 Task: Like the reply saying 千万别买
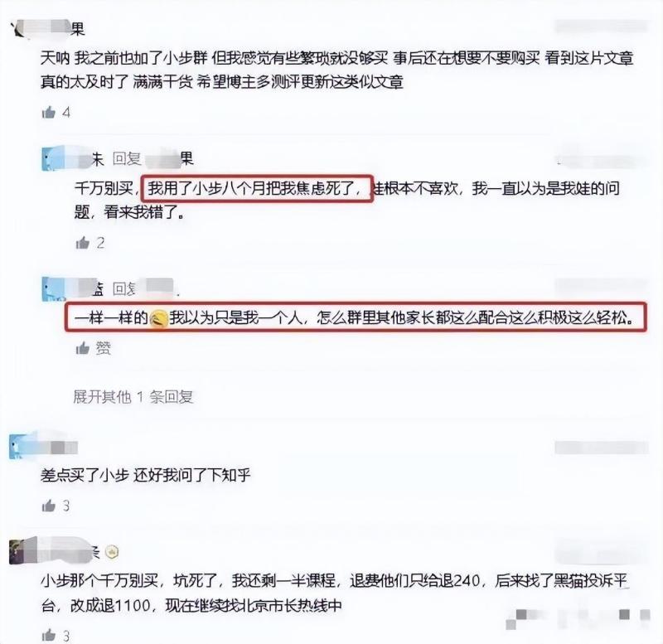click(x=82, y=243)
